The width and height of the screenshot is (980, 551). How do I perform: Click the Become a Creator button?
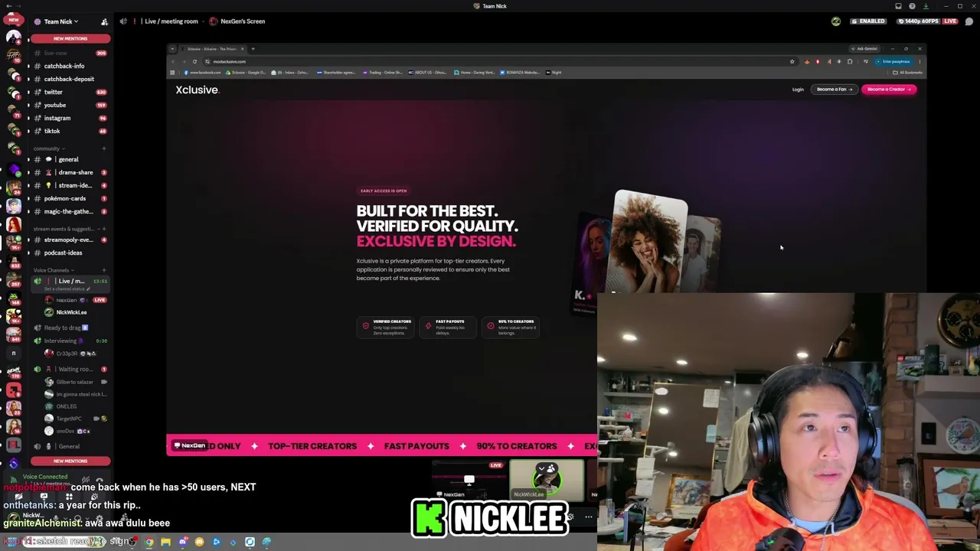click(x=889, y=90)
